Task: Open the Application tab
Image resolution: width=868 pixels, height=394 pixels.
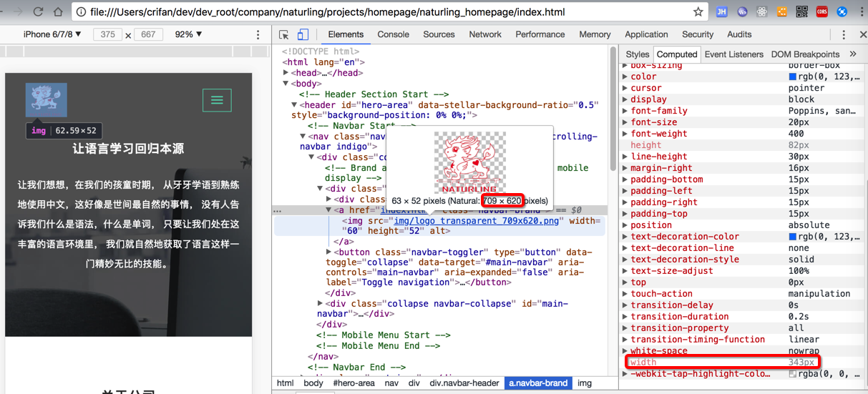Action: tap(646, 34)
